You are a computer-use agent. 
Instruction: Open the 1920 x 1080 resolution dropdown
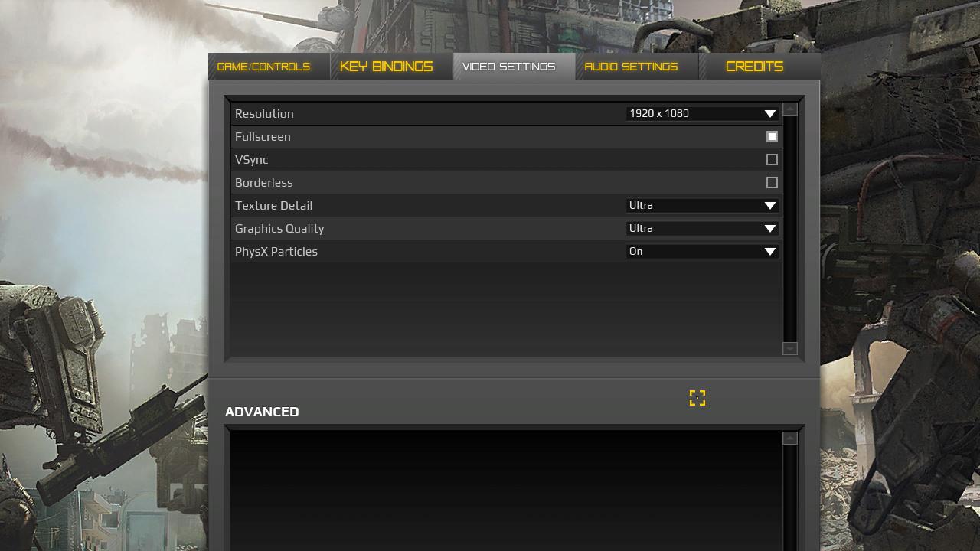pyautogui.click(x=702, y=113)
